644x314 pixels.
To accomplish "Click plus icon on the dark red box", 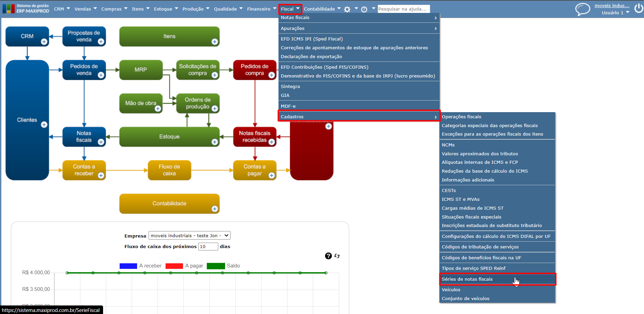I will (328, 126).
